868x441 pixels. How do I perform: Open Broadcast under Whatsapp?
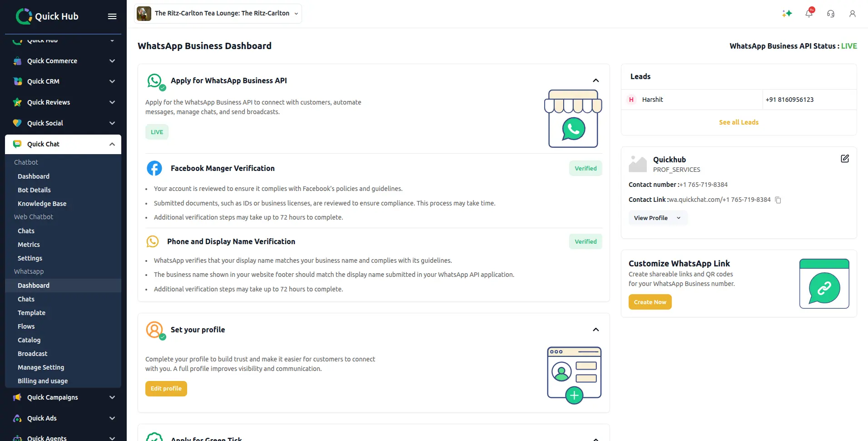32,354
